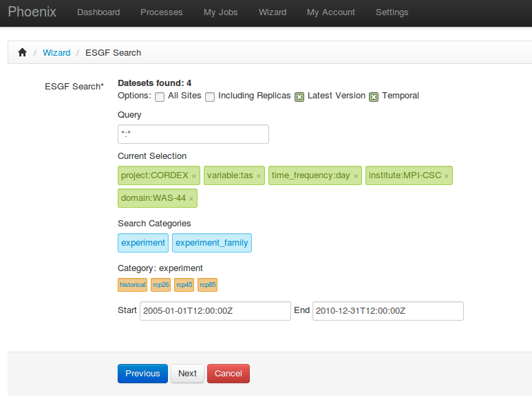Click the project:CORDEX tag text
Viewport: 532px width, 397px height.
coord(154,175)
